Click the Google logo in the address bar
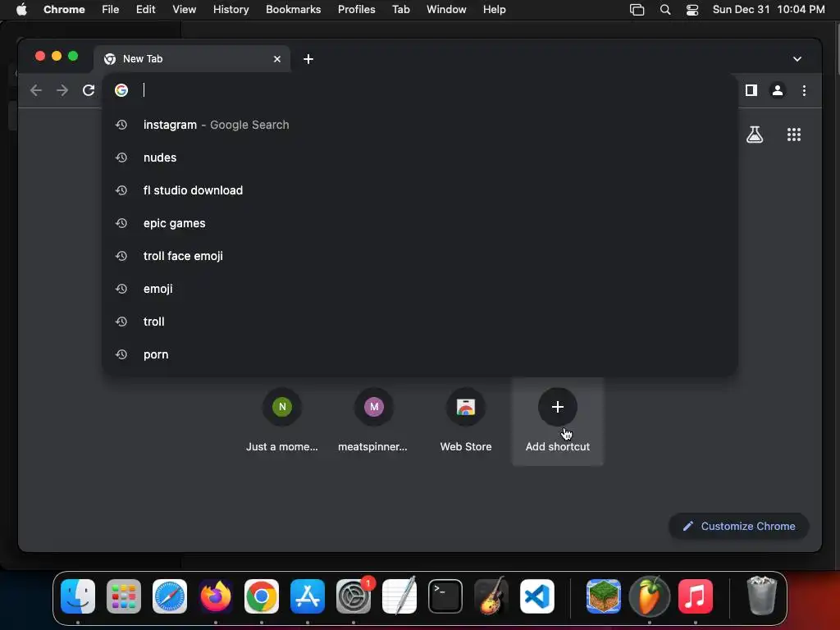The image size is (840, 630). coord(121,90)
